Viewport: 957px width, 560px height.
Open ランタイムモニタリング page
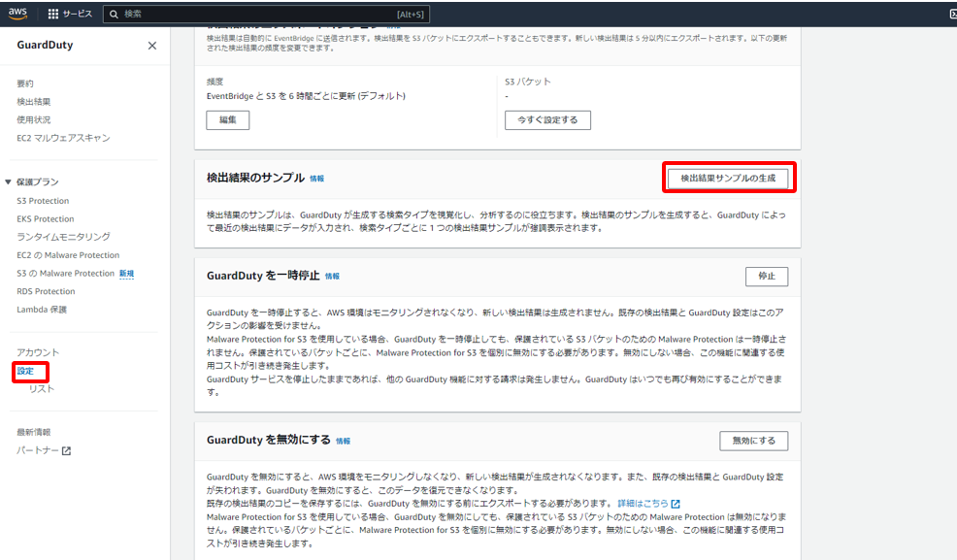(63, 237)
